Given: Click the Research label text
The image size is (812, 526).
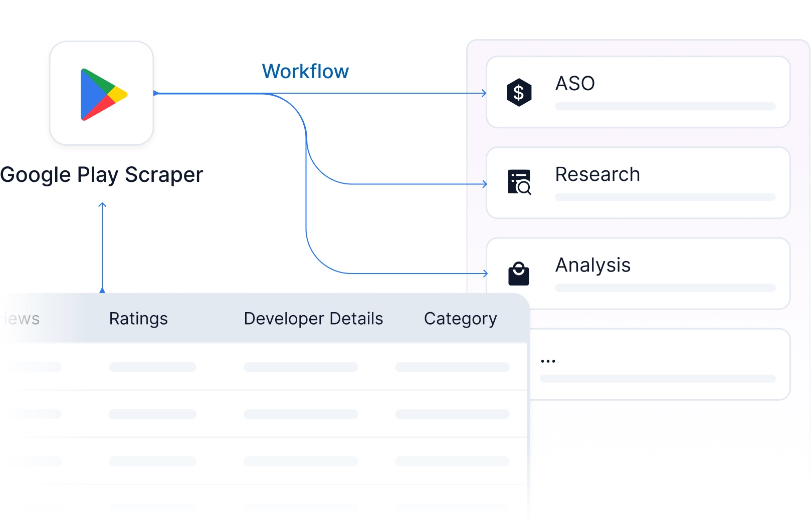Looking at the screenshot, I should pos(597,174).
